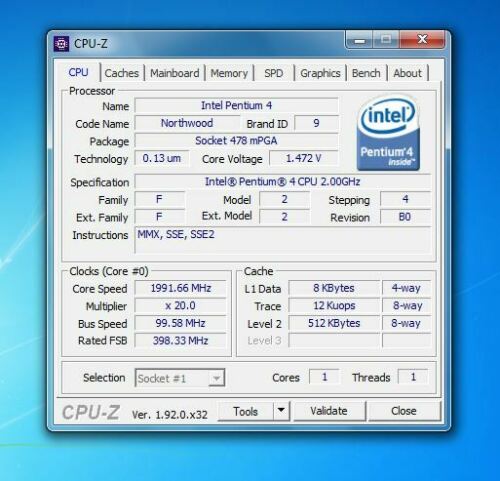Viewport: 500px width, 481px height.
Task: Click the Core Speed value field
Action: tap(181, 288)
